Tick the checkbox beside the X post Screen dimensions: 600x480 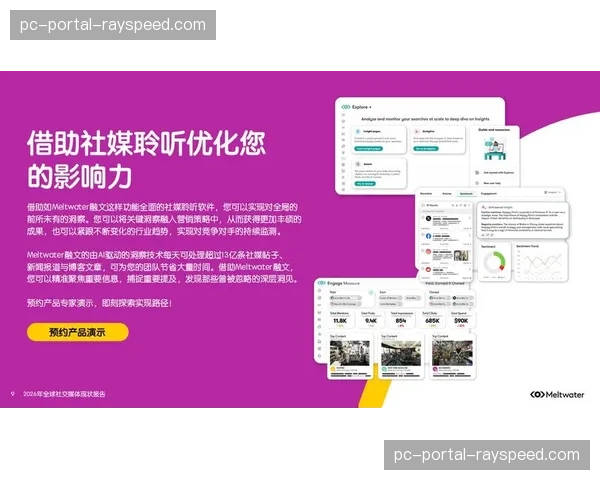(x=422, y=217)
